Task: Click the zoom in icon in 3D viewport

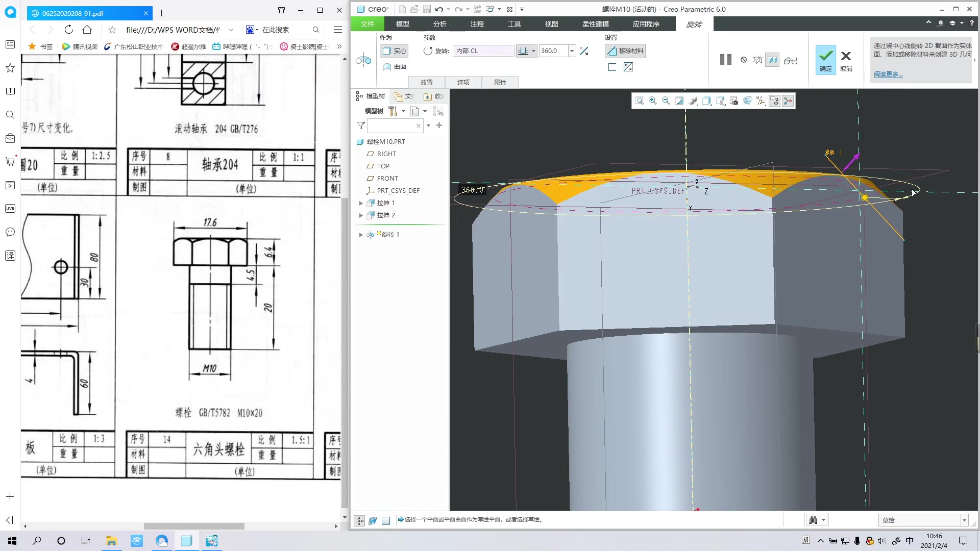Action: (652, 101)
